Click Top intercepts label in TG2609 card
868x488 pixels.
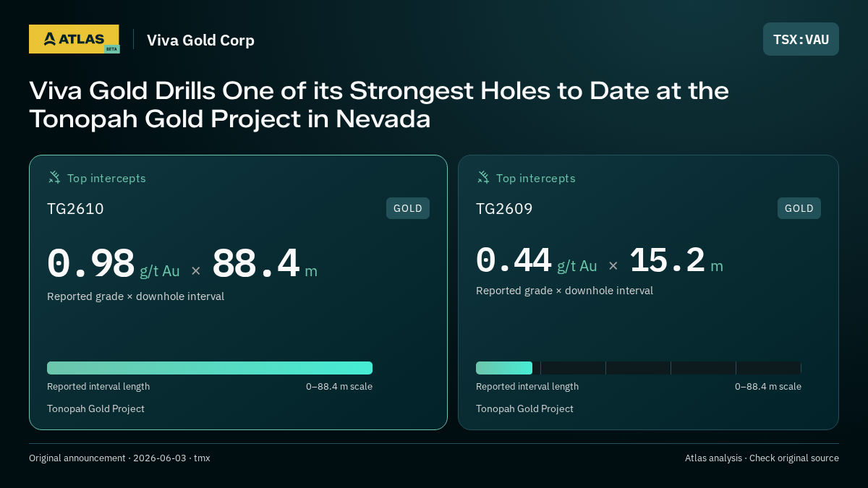coord(535,178)
